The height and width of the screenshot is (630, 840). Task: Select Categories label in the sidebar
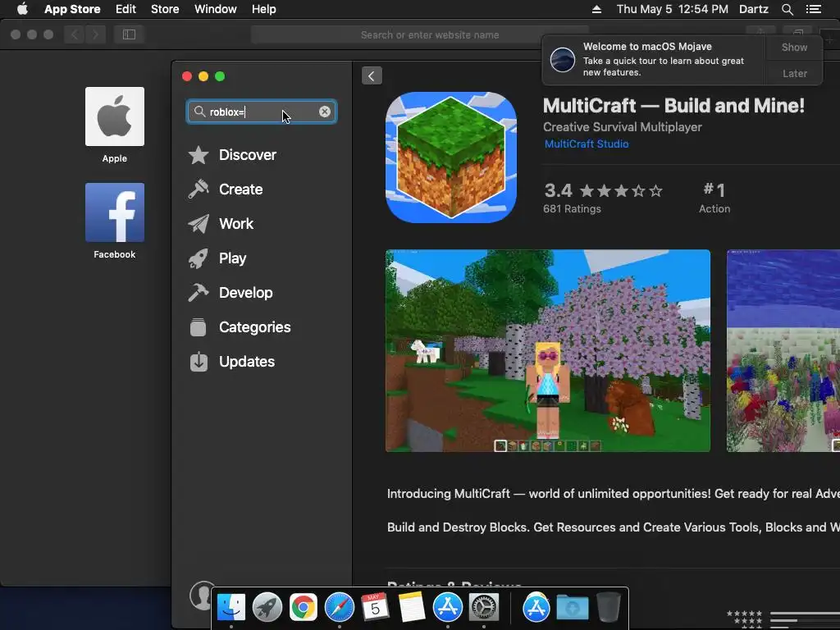click(x=255, y=326)
